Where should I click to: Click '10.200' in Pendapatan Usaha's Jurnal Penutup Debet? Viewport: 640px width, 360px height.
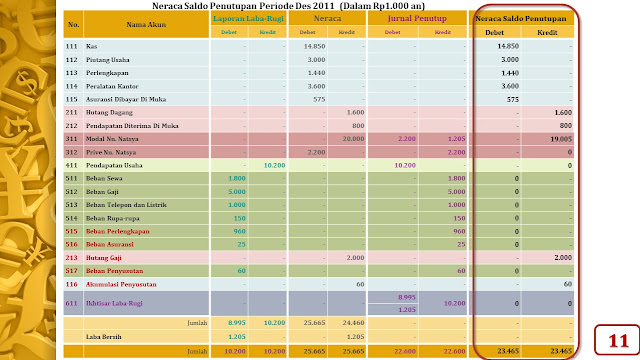(405, 165)
